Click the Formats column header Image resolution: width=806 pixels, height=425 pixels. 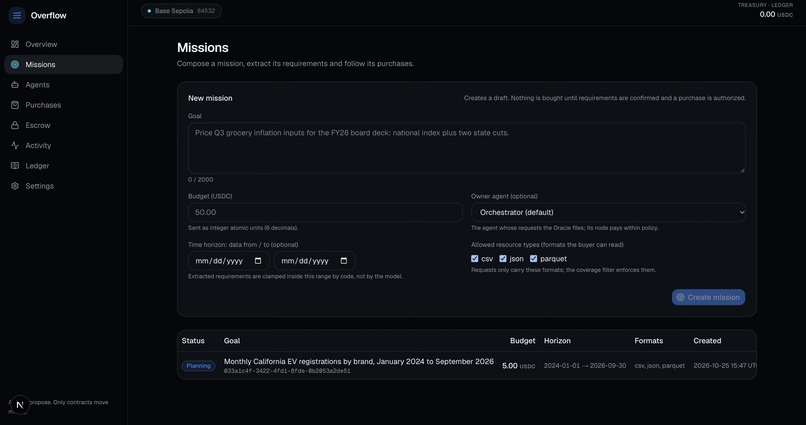tap(649, 341)
